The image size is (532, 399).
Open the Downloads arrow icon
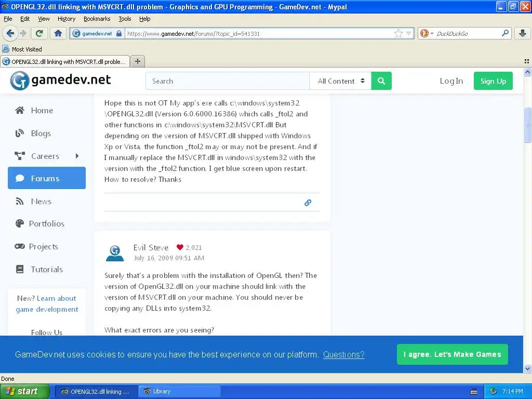[523, 33]
